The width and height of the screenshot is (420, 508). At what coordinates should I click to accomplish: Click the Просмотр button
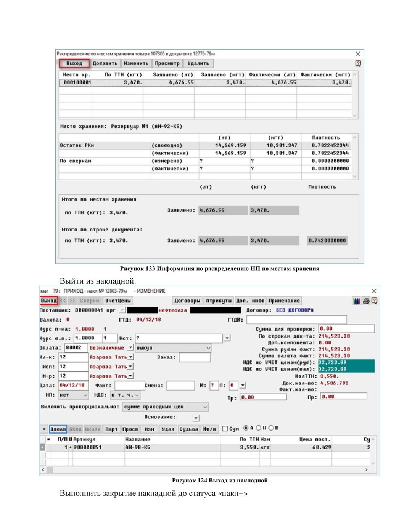(x=167, y=63)
